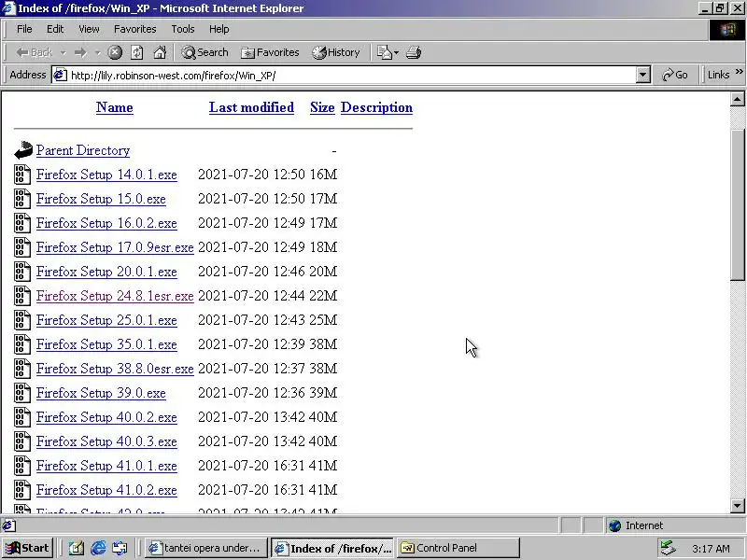Expand the Back history dropdown arrow
747x560 pixels.
click(x=63, y=53)
